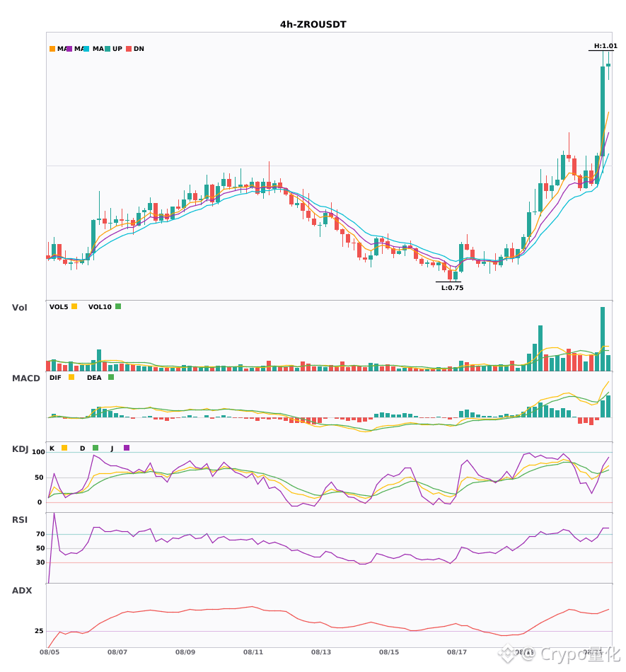Select the yellow DIF legend swatch
The image size is (626, 672).
coord(71,377)
